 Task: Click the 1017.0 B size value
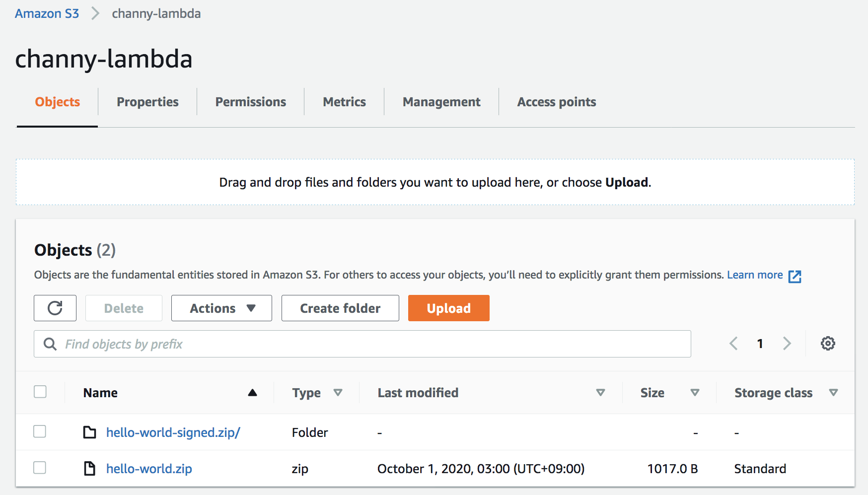point(672,469)
